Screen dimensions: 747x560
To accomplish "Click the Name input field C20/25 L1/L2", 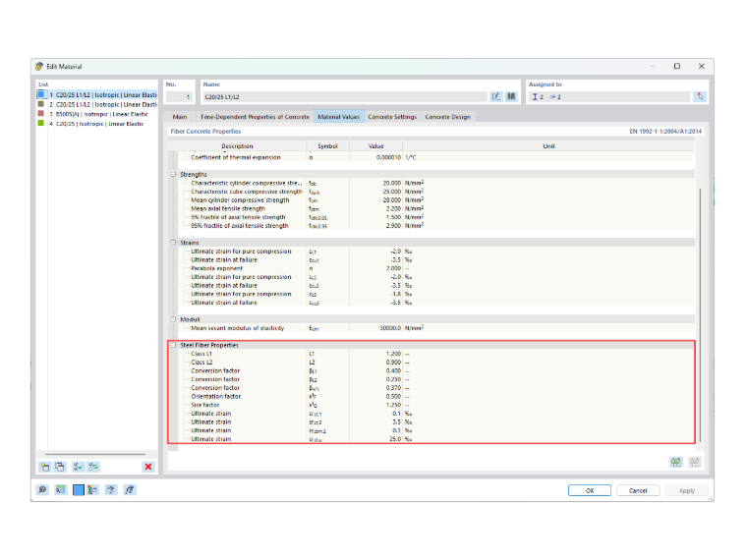I will (345, 96).
